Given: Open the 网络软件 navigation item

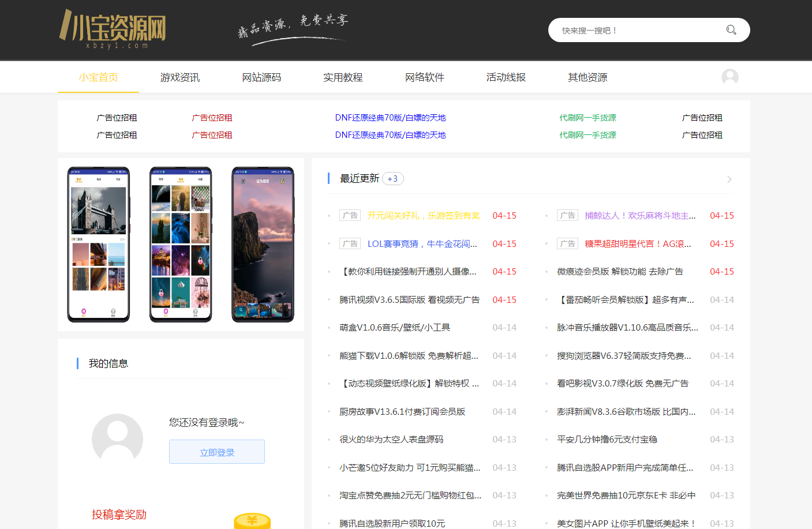Looking at the screenshot, I should (424, 77).
